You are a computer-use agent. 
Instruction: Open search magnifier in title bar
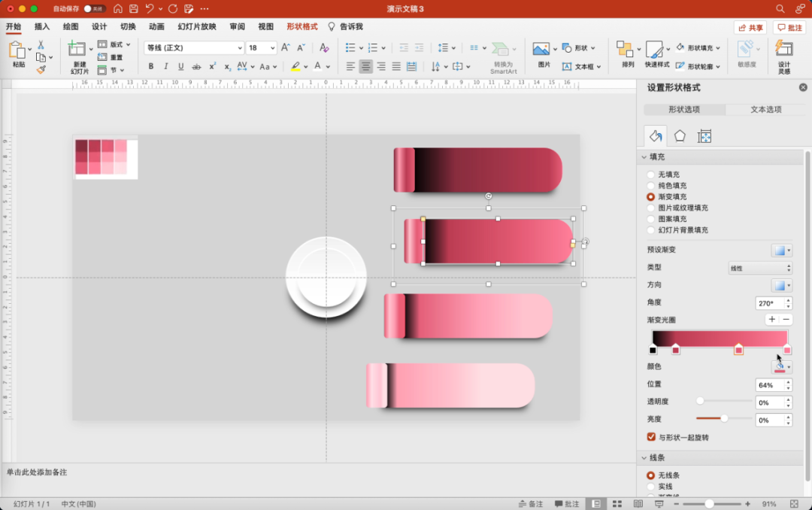780,9
